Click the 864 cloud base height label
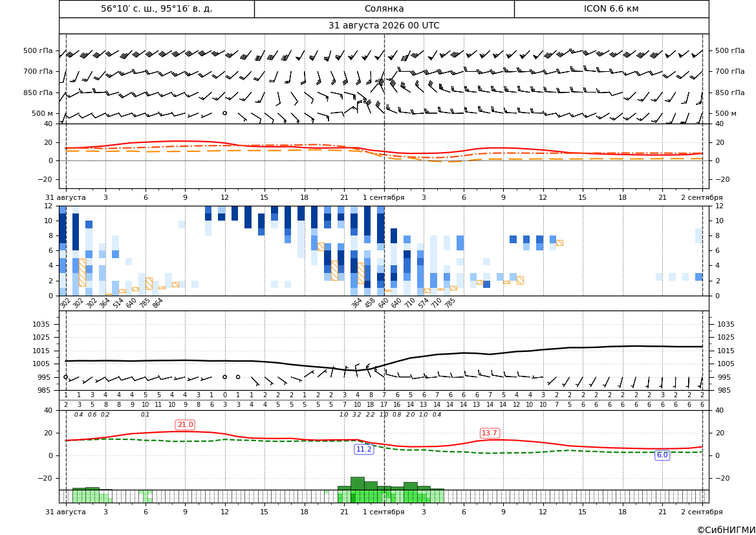The width and height of the screenshot is (756, 535). point(157,303)
